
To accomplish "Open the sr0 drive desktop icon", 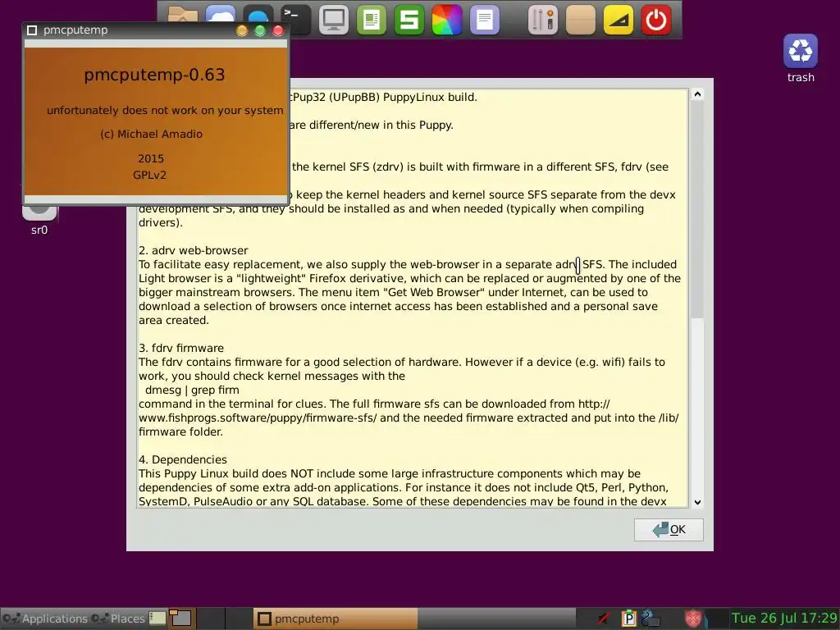I will tap(39, 220).
